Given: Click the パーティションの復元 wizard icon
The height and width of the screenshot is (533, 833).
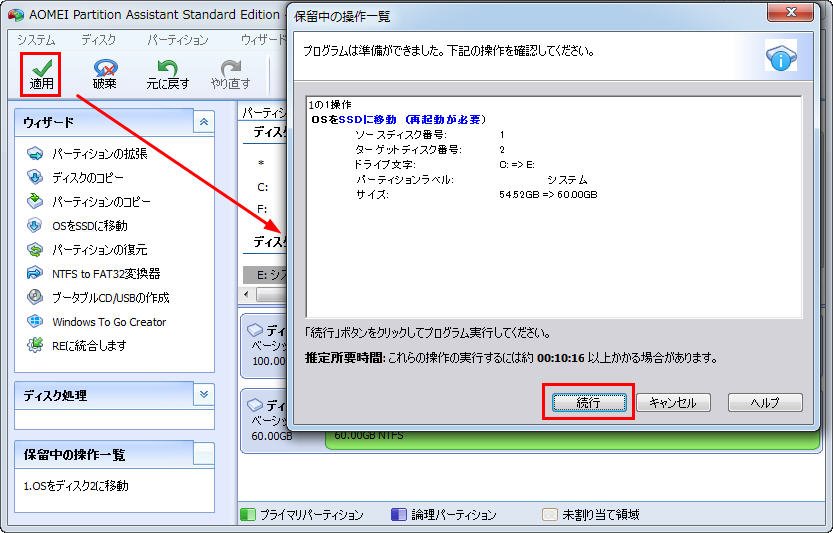Looking at the screenshot, I should [35, 249].
